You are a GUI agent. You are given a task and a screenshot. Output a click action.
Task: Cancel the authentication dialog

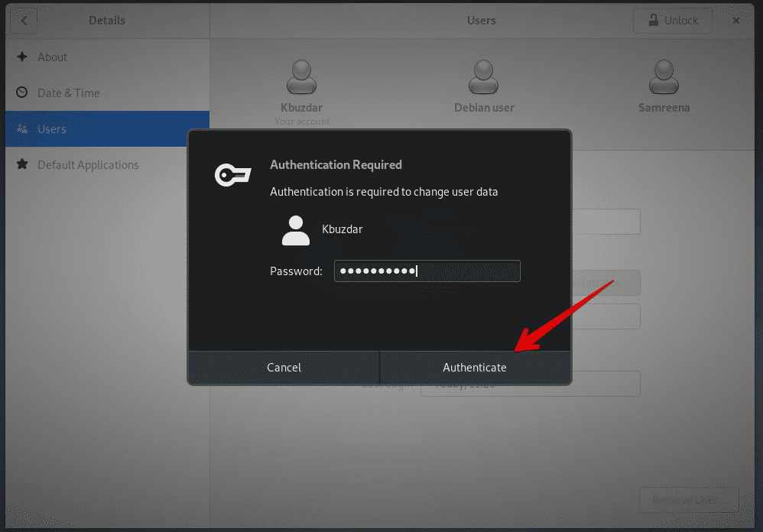click(284, 368)
